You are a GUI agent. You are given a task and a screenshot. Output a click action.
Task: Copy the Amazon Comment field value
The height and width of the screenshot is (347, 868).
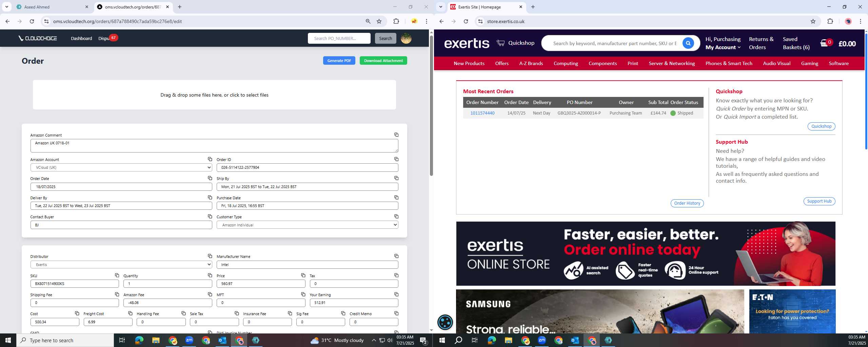396,135
